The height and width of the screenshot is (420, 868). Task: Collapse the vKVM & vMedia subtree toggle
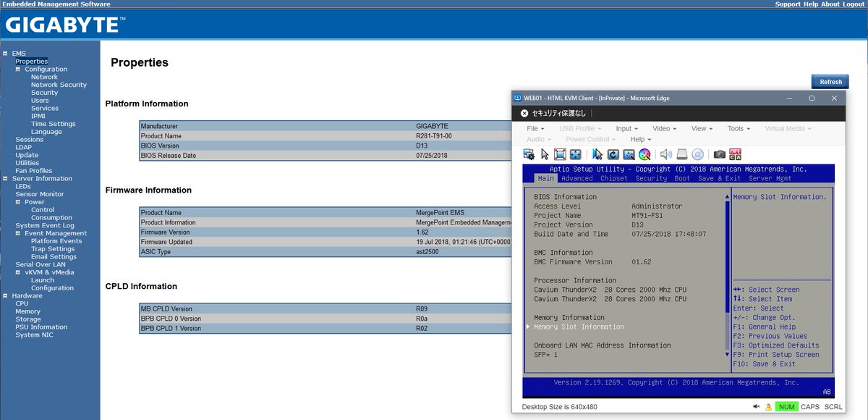tap(19, 272)
